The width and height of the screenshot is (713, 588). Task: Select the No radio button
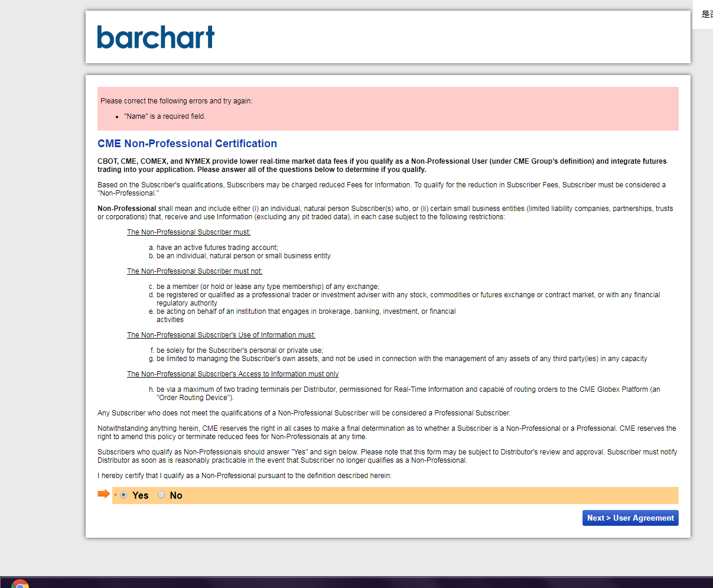click(161, 495)
